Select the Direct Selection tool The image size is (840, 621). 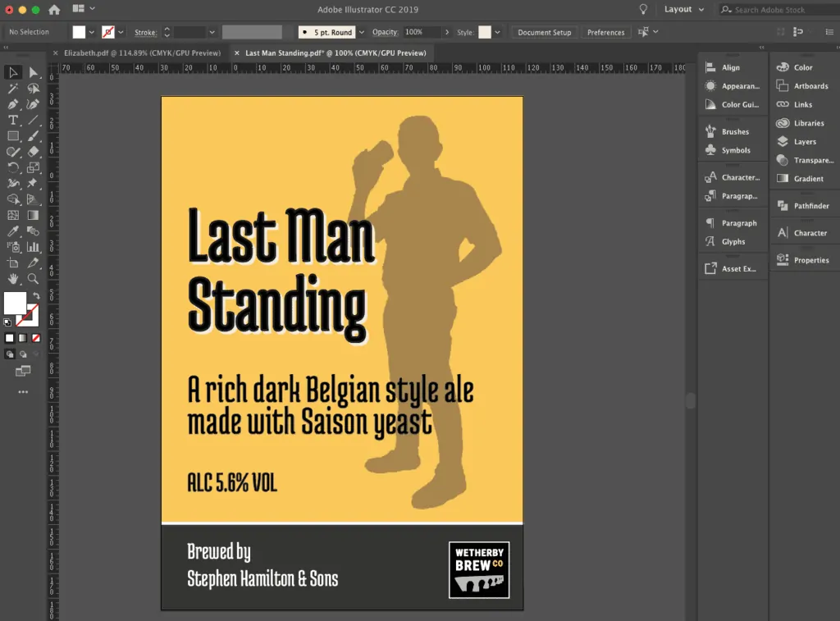pos(33,72)
